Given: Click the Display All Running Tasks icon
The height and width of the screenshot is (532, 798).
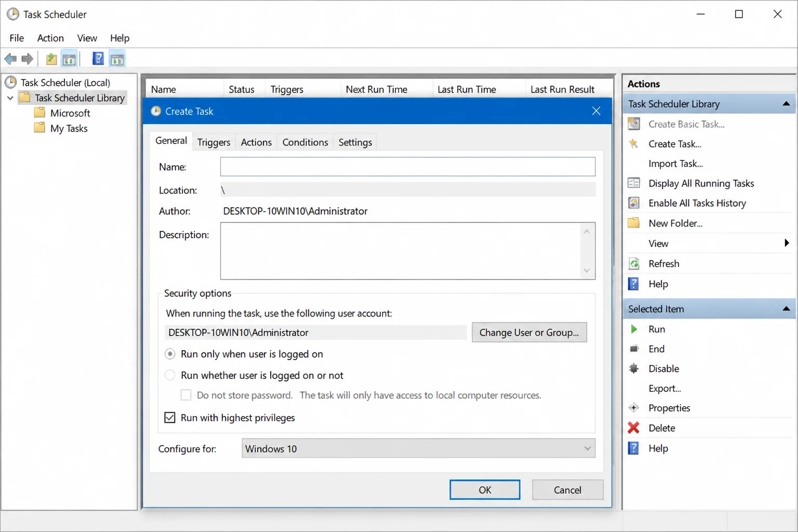Looking at the screenshot, I should [634, 183].
